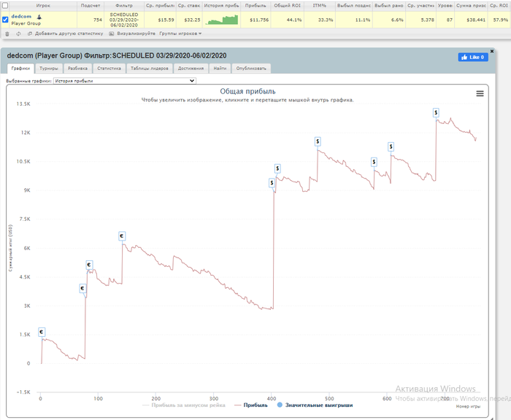511x420 pixels.
Task: Toggle the select-all checkbox in table header
Action: tap(5, 6)
